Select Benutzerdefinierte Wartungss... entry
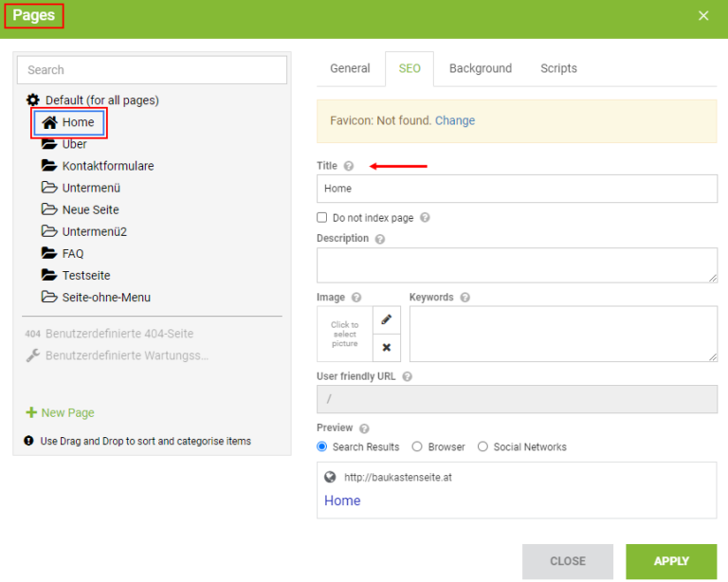The height and width of the screenshot is (582, 728). coord(127,355)
